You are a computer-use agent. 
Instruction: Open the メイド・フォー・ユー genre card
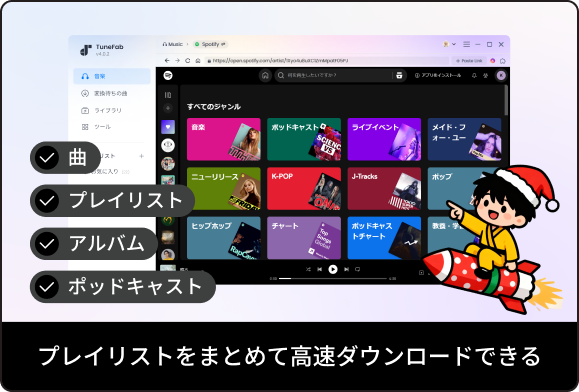point(464,140)
